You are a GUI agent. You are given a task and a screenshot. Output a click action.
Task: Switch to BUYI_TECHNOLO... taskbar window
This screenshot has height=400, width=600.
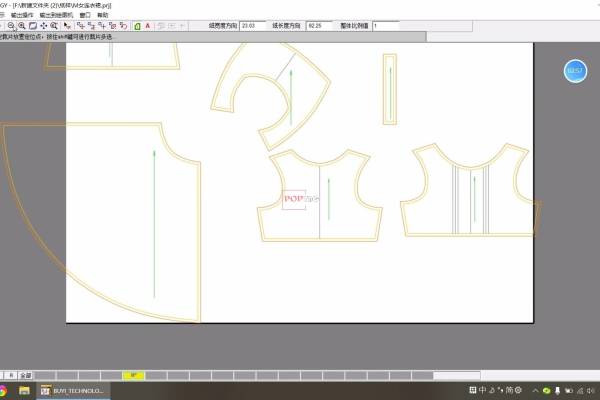tap(70, 390)
